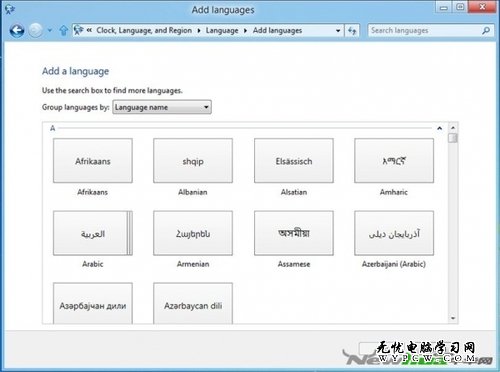Go up one level with Up arrow
This screenshot has width=500, height=372.
pos(63,31)
